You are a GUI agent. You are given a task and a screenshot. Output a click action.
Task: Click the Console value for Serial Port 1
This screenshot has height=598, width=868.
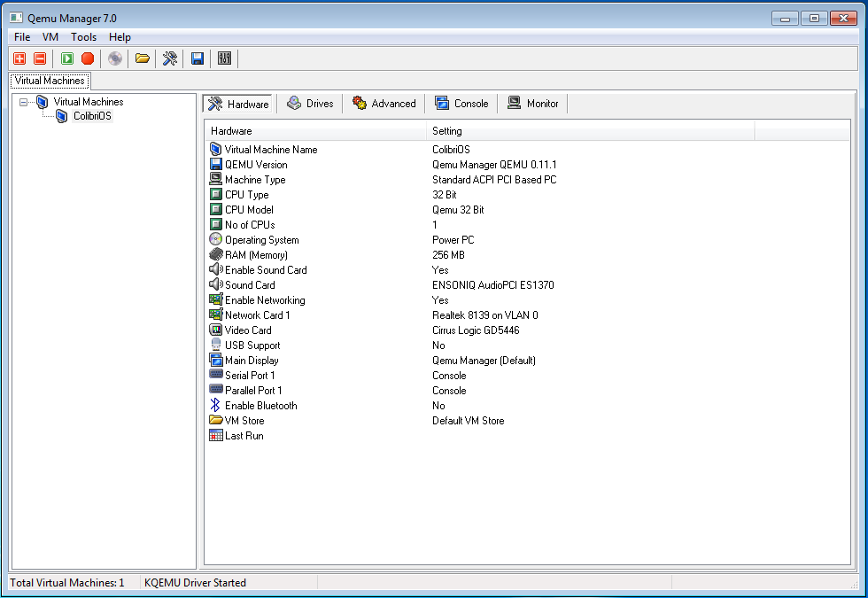(450, 376)
